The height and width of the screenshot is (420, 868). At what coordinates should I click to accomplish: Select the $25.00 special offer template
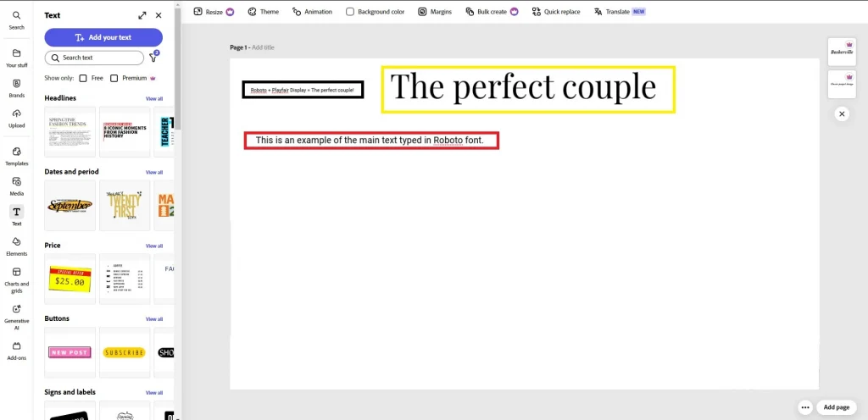pyautogui.click(x=70, y=279)
